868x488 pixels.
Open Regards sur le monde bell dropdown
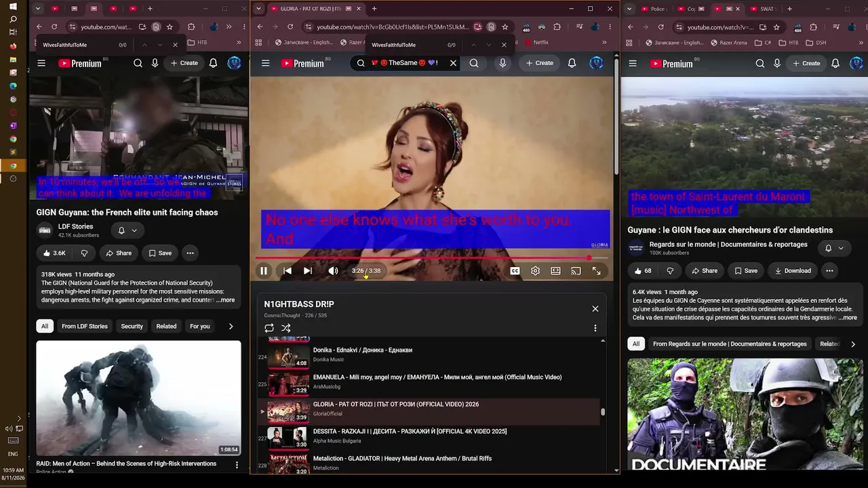(833, 248)
